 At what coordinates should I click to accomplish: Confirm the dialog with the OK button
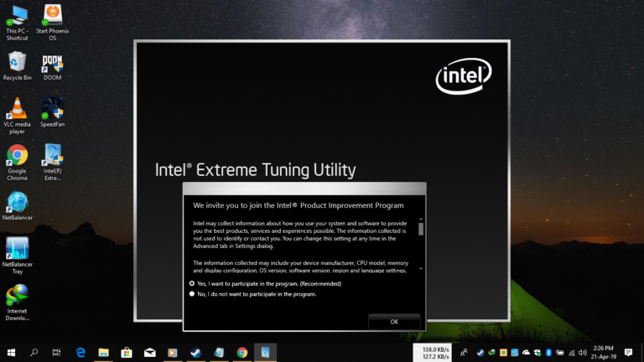(394, 322)
